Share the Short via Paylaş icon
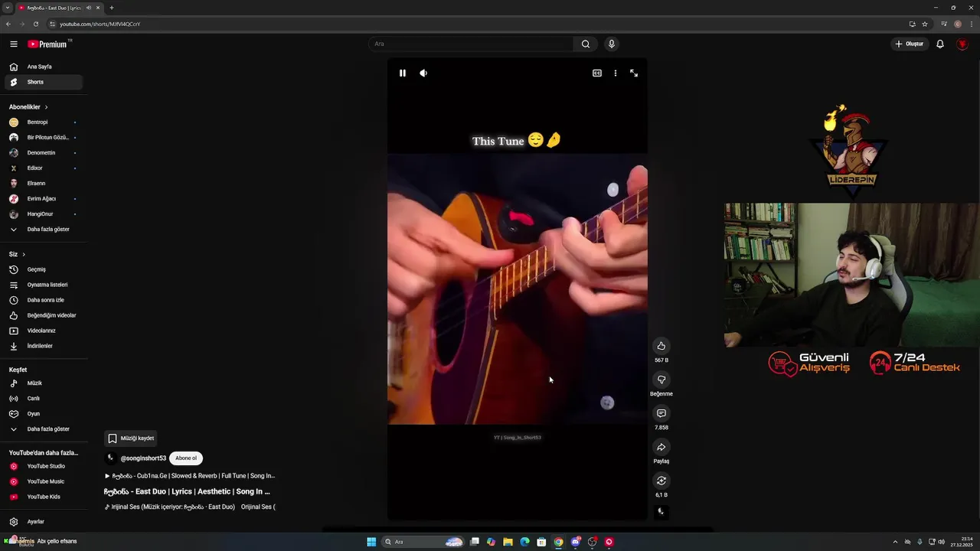980x551 pixels. 661,447
